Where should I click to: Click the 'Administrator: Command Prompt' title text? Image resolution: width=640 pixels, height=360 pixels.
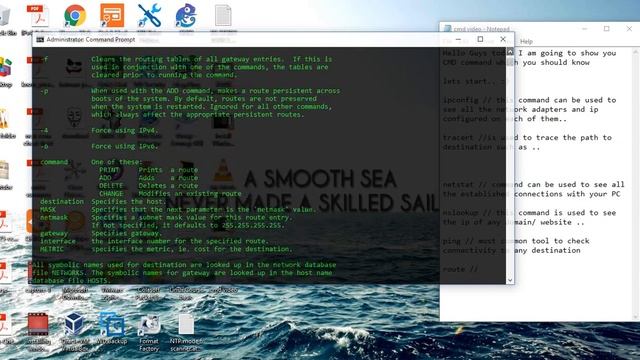tap(91, 40)
